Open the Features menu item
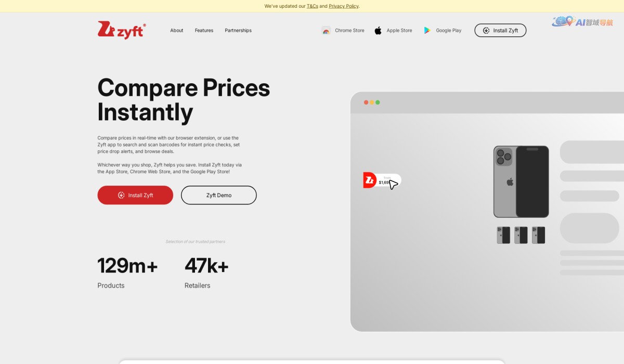The height and width of the screenshot is (364, 624). pyautogui.click(x=204, y=31)
